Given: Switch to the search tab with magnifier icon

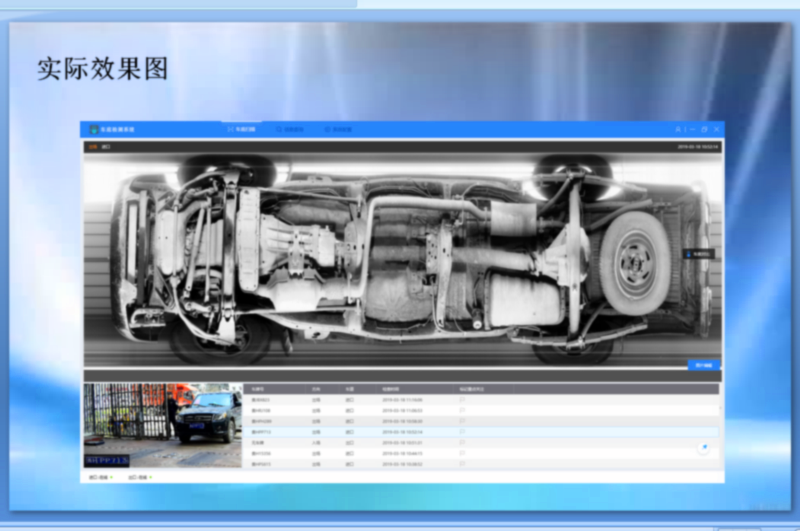Looking at the screenshot, I should 289,130.
